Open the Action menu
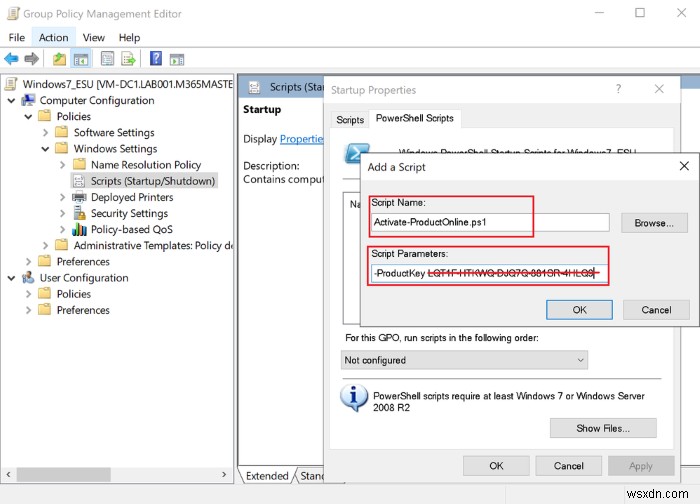The image size is (700, 504). 54,37
